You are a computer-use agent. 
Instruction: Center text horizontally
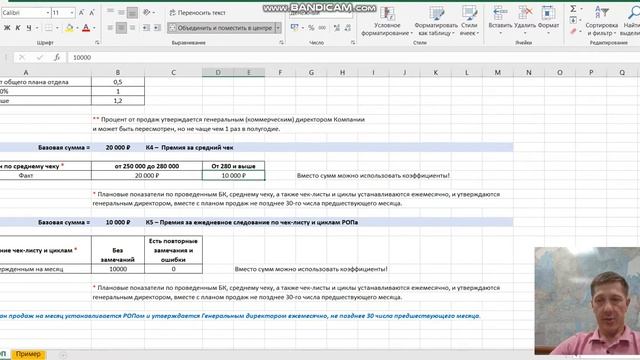pos(121,28)
